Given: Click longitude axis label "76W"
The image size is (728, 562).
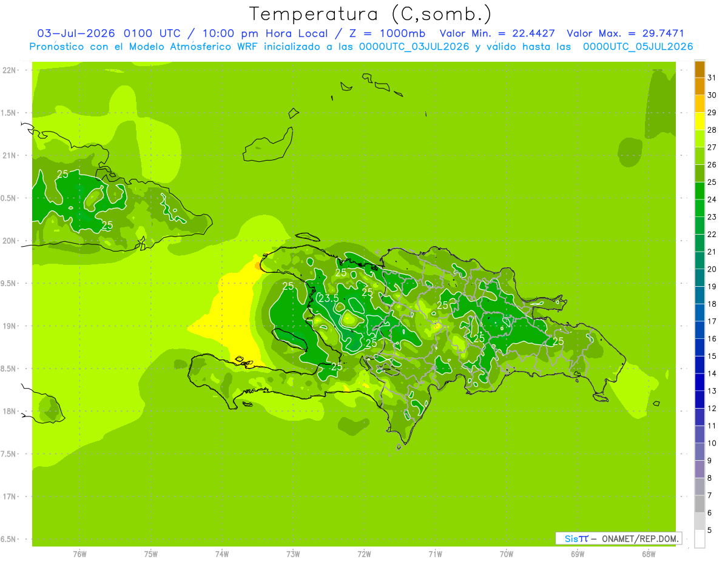Looking at the screenshot, I should pos(79,554).
